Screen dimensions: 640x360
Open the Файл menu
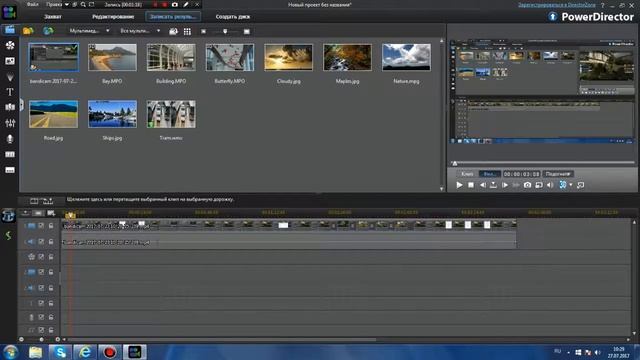33,4
